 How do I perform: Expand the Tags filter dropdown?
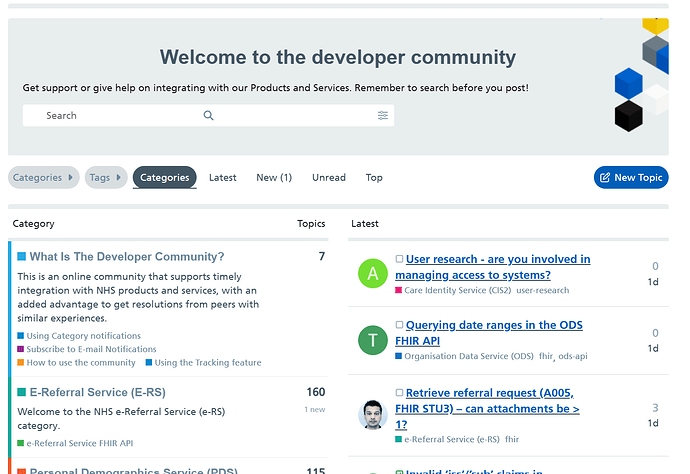click(x=105, y=178)
